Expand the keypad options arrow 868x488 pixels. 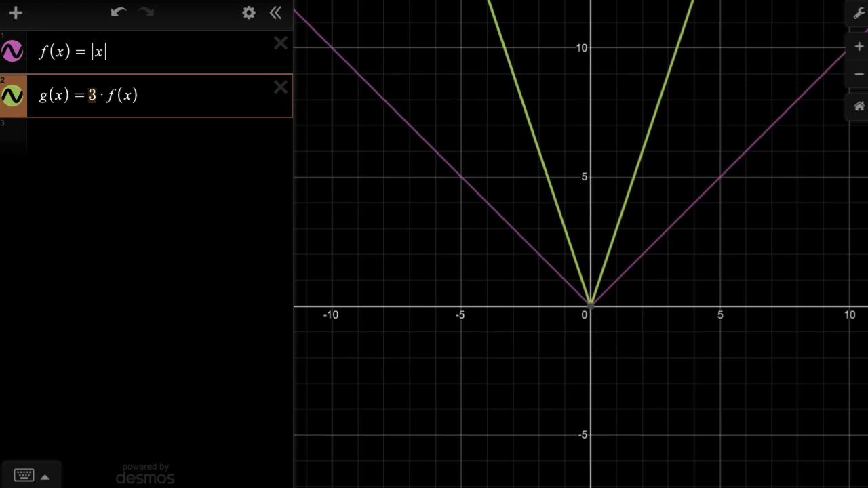click(x=45, y=476)
